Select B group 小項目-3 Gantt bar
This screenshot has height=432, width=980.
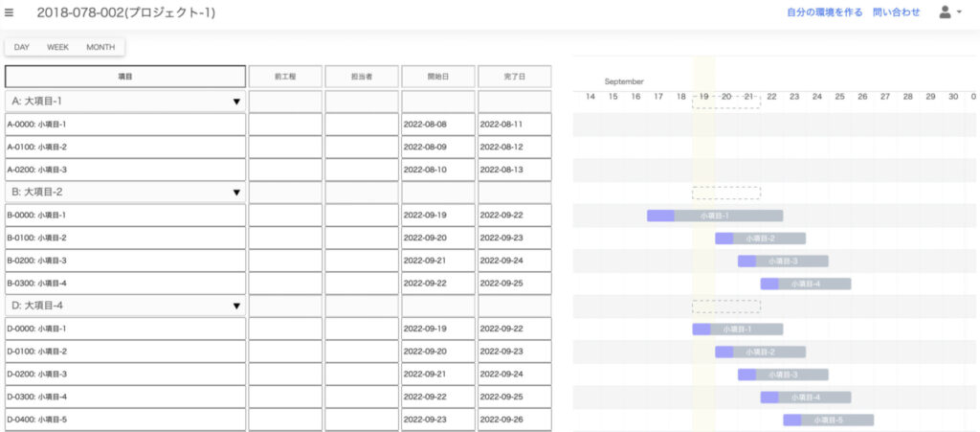[x=783, y=261]
